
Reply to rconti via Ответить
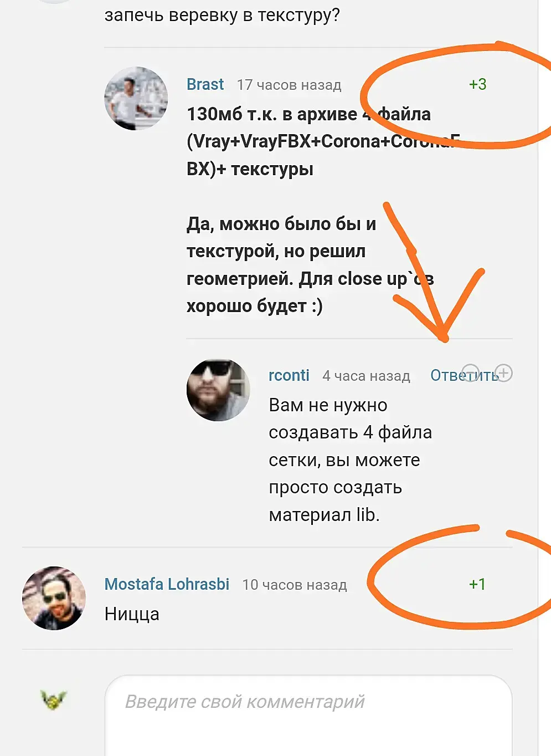465,375
